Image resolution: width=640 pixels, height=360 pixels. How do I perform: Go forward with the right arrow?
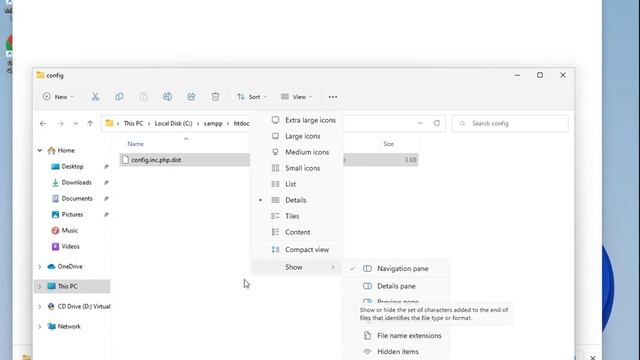click(x=60, y=123)
